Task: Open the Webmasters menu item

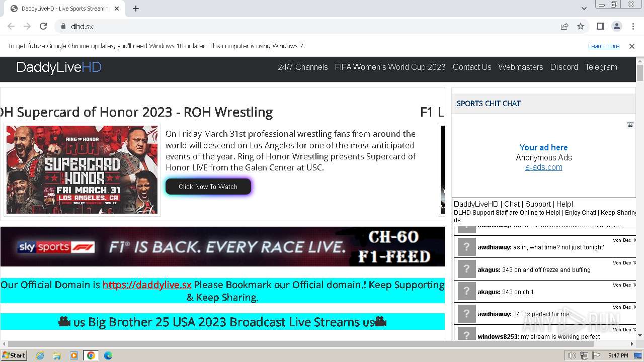Action: (521, 67)
